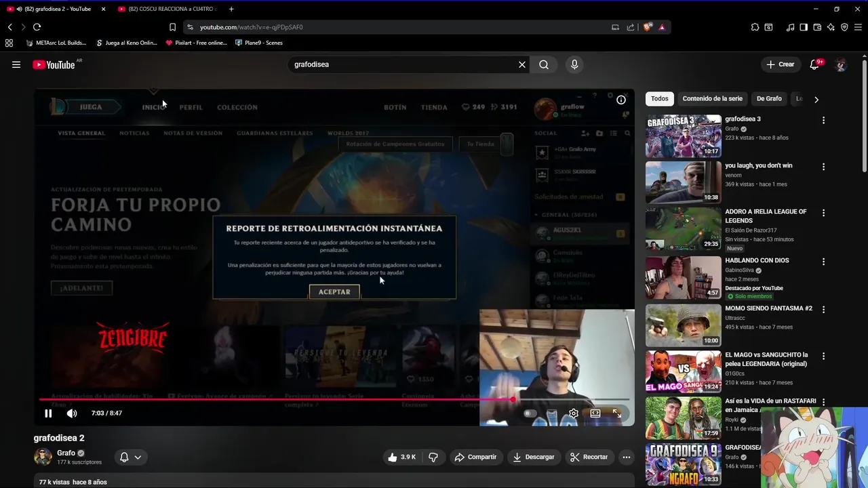868x488 pixels.
Task: Select the Contenido de la serie chip
Action: click(x=713, y=99)
